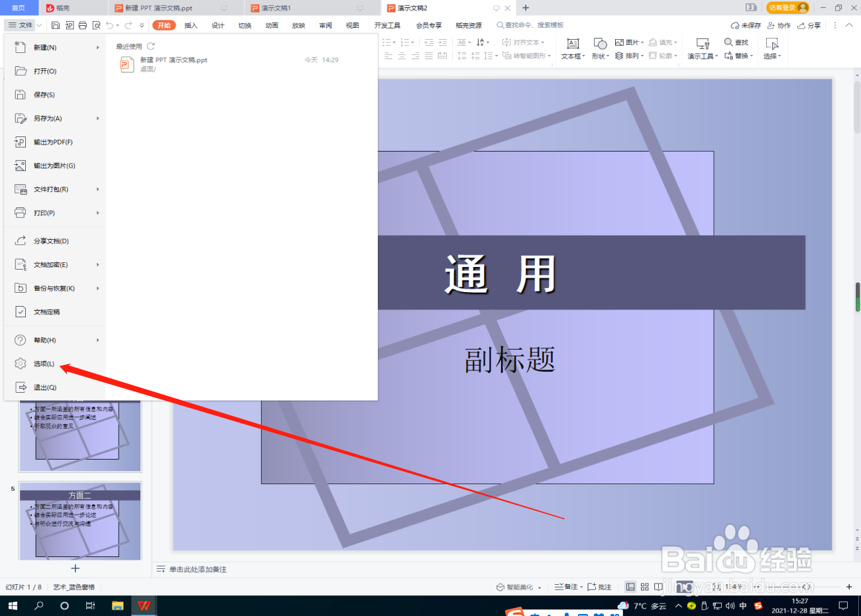Click the 协作 collaboration button
The width and height of the screenshot is (861, 616).
779,25
